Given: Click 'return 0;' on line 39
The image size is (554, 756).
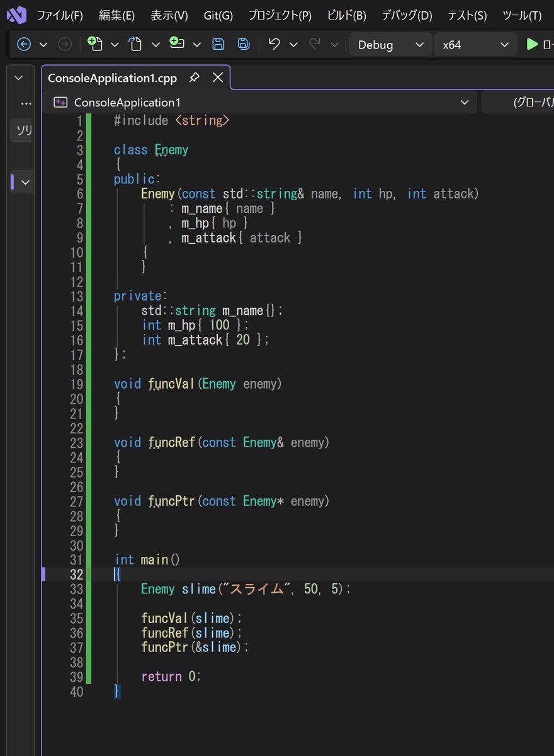Looking at the screenshot, I should click(171, 677).
